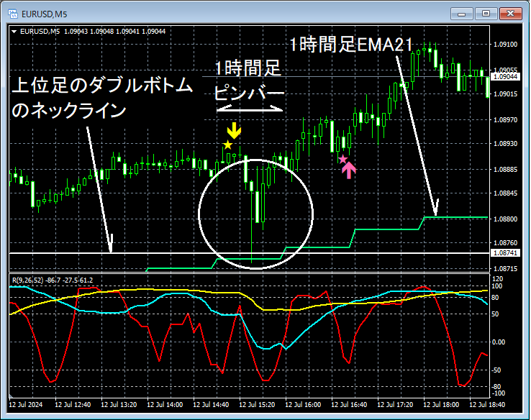Expand the EURUSD,M5 chart header dropdown triangle
Viewport: 531px width, 420px height.
click(14, 32)
